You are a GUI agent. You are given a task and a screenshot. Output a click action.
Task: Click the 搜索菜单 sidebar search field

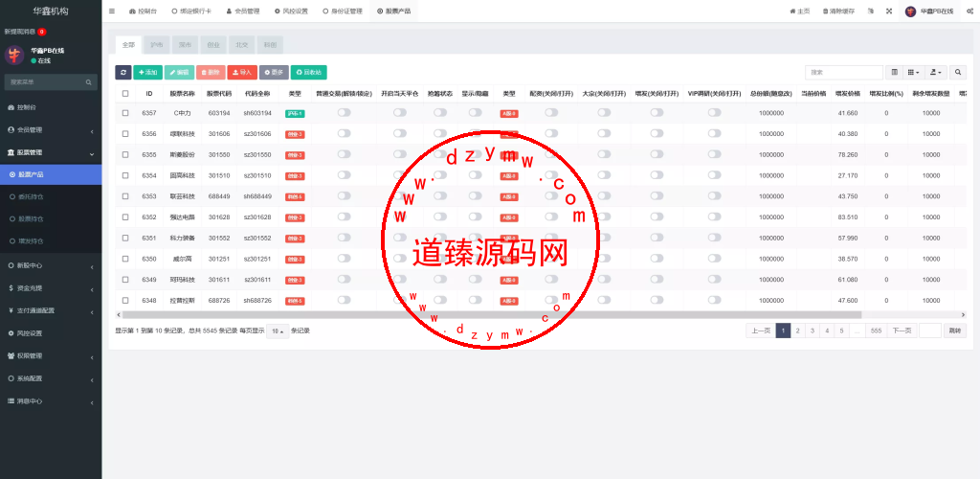pos(44,82)
